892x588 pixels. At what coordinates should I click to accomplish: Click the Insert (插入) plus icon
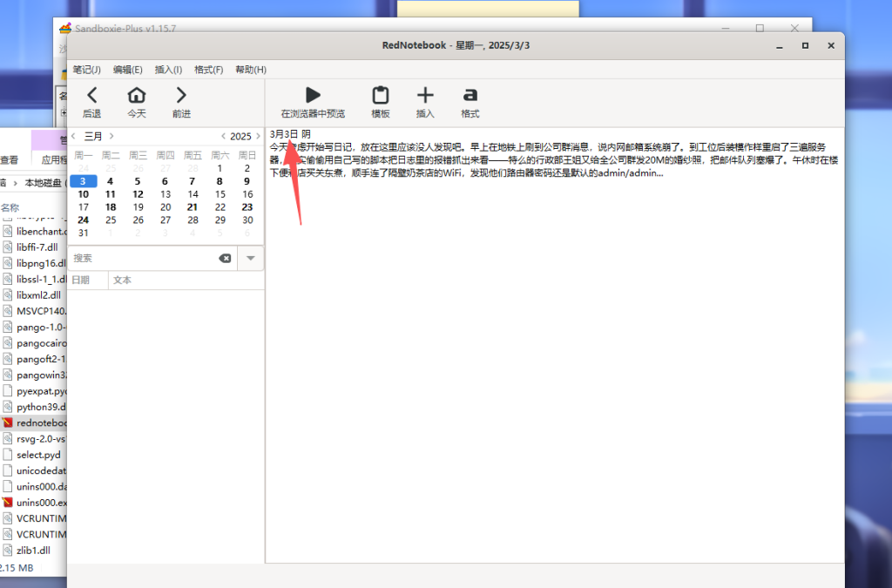click(x=425, y=96)
